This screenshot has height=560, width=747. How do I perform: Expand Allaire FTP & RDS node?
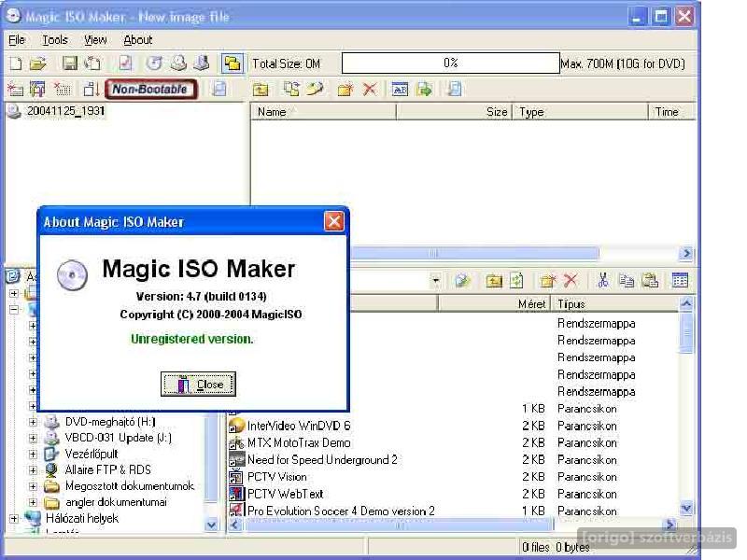click(33, 470)
